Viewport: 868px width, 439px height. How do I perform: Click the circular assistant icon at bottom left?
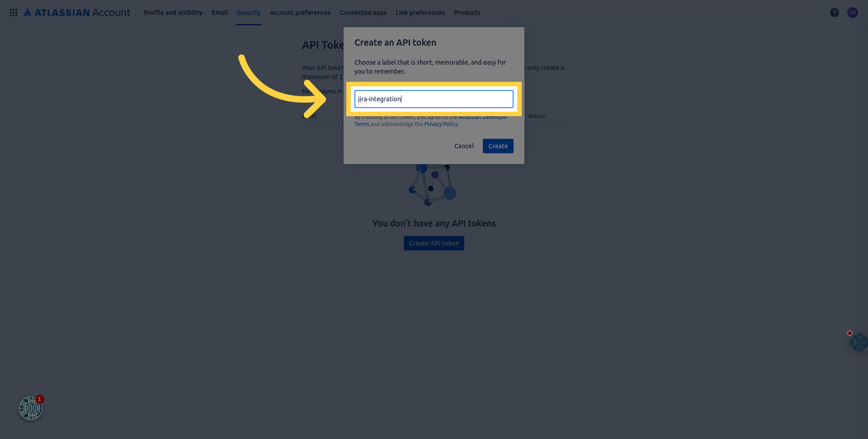(x=30, y=408)
